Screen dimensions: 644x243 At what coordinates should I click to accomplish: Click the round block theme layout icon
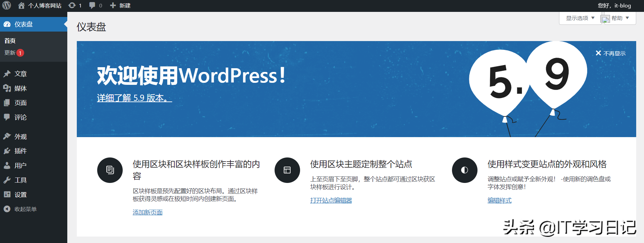(287, 170)
